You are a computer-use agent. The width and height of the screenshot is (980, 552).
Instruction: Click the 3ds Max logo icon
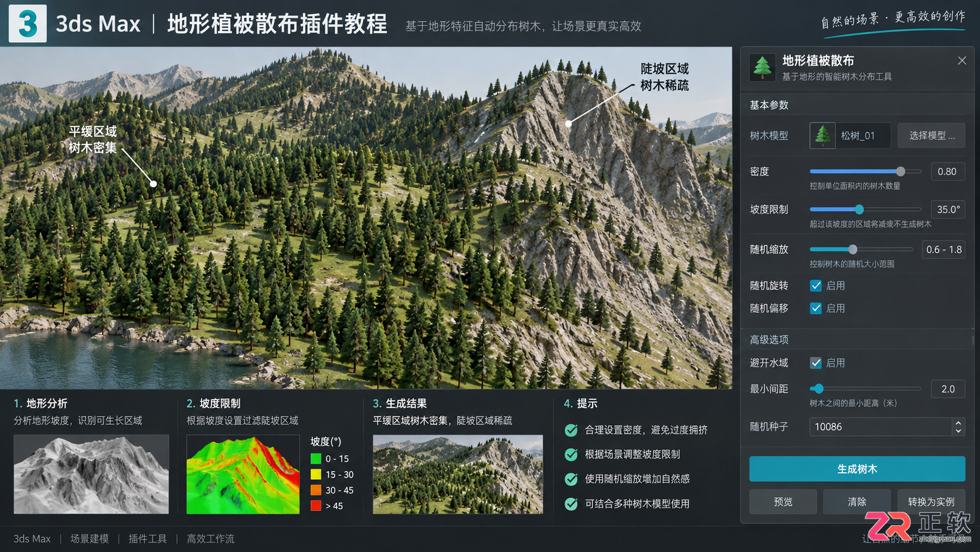[28, 23]
